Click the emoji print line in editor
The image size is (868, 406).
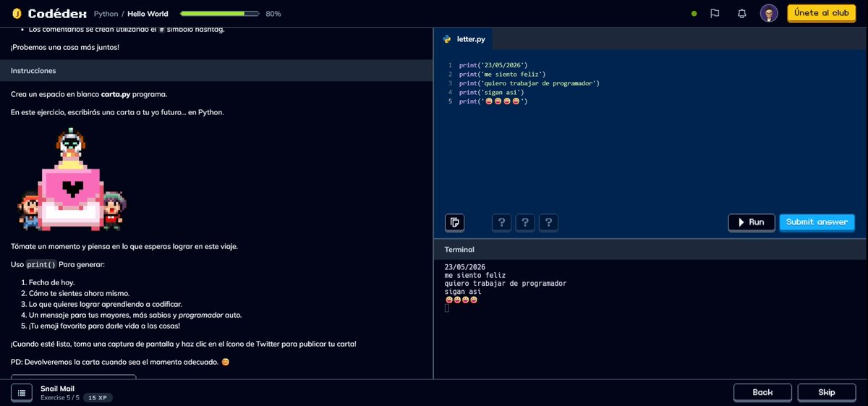point(493,101)
